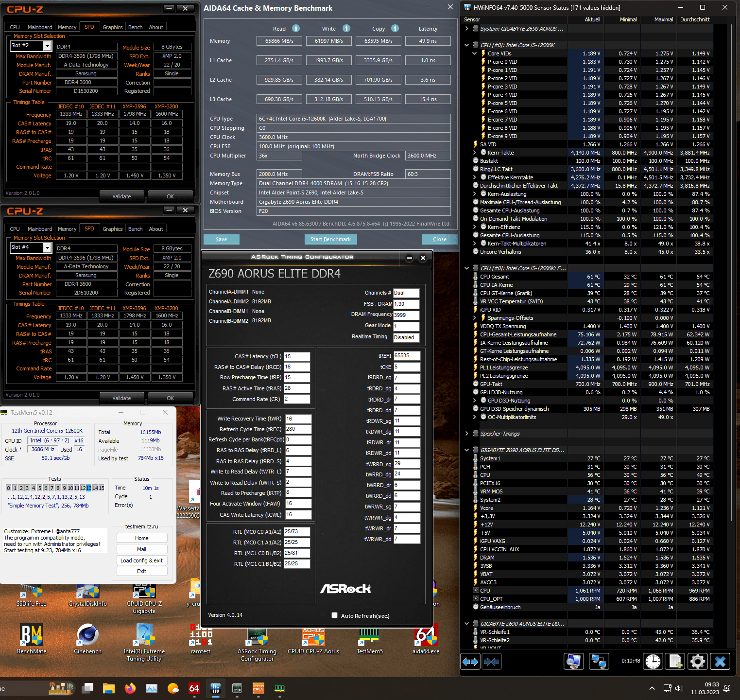Click highlighted test 13 box in TestMem5

tap(89, 488)
